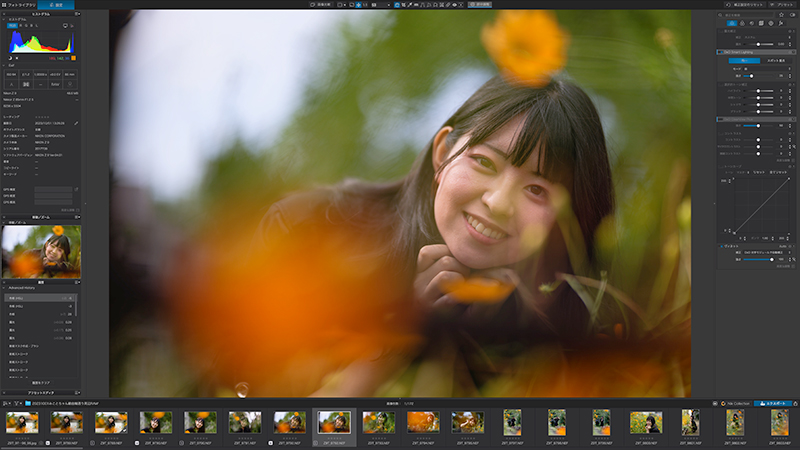Toggle active-corrections-only switch beside star

coord(792,15)
